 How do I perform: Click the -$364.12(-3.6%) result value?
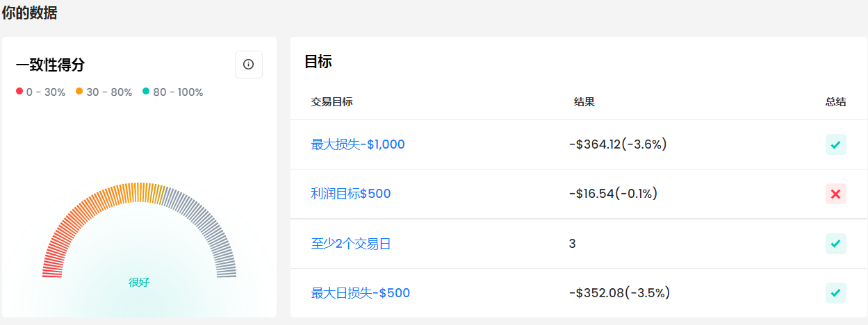[x=618, y=144]
